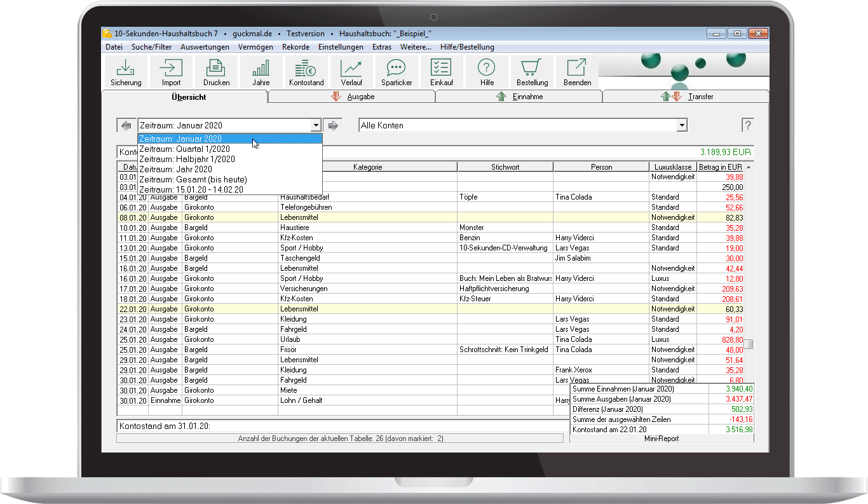Open the Sparticker tool

(397, 71)
